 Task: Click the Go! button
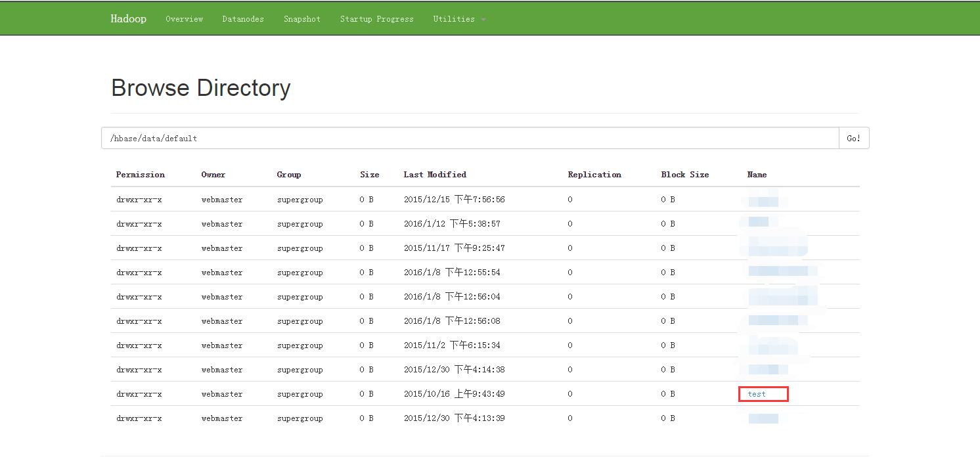pyautogui.click(x=854, y=138)
